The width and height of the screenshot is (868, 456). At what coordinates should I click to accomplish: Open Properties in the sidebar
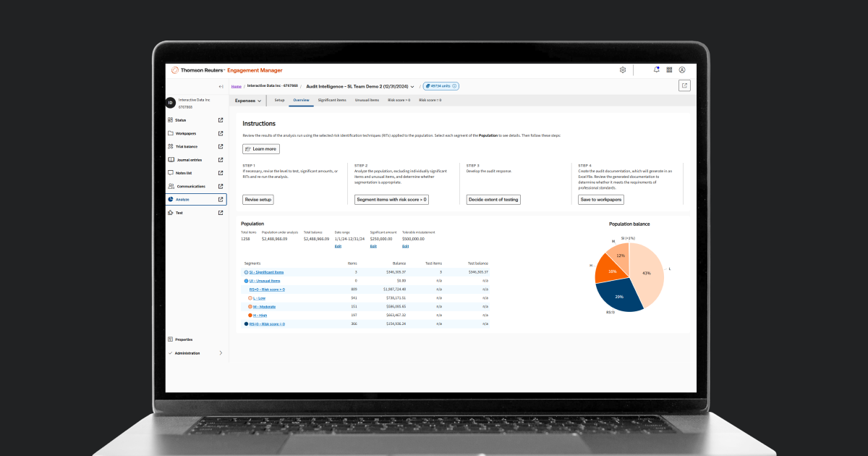[183, 339]
